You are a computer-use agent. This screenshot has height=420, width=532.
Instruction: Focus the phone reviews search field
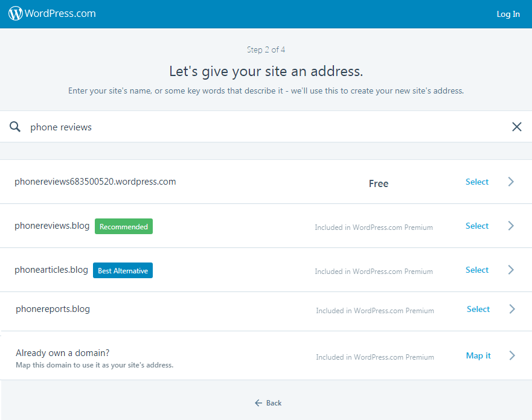[264, 127]
